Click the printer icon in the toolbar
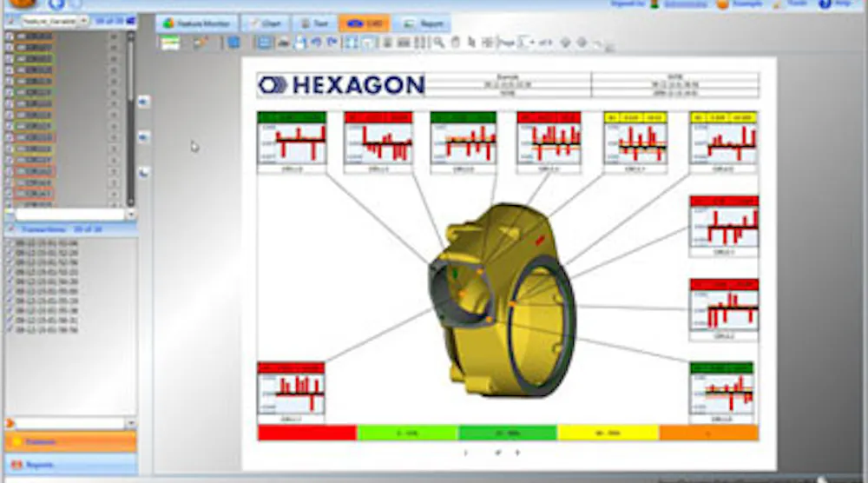This screenshot has height=483, width=868. (284, 43)
